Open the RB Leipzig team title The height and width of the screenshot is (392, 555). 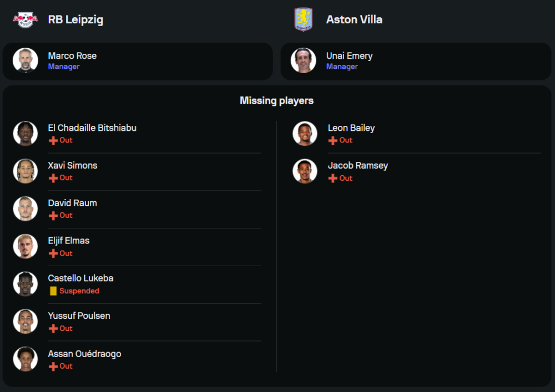tap(75, 19)
